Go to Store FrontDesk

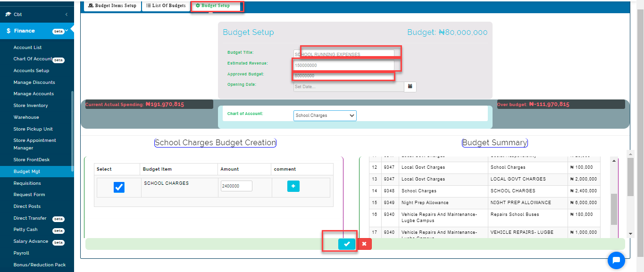tap(32, 160)
